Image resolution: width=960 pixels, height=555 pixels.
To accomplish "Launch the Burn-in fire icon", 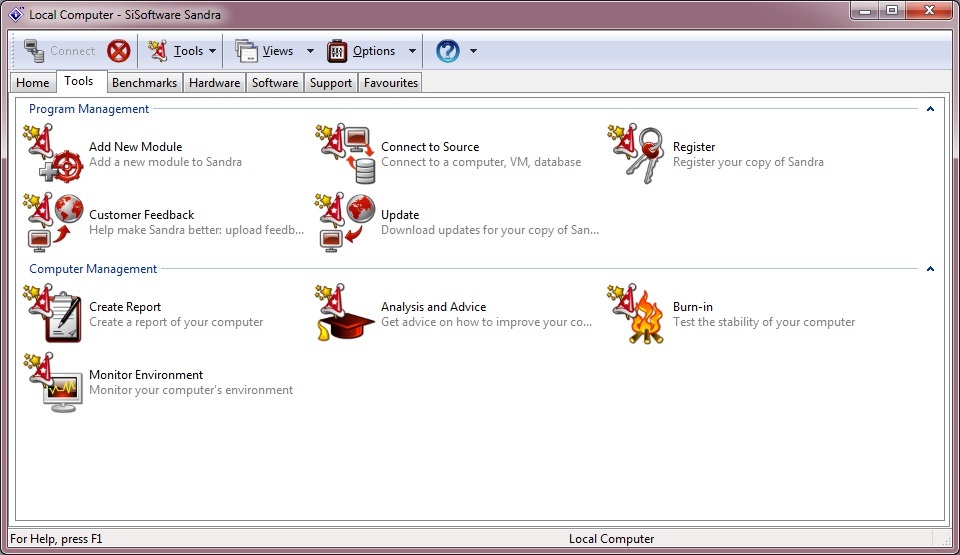I will (x=637, y=314).
